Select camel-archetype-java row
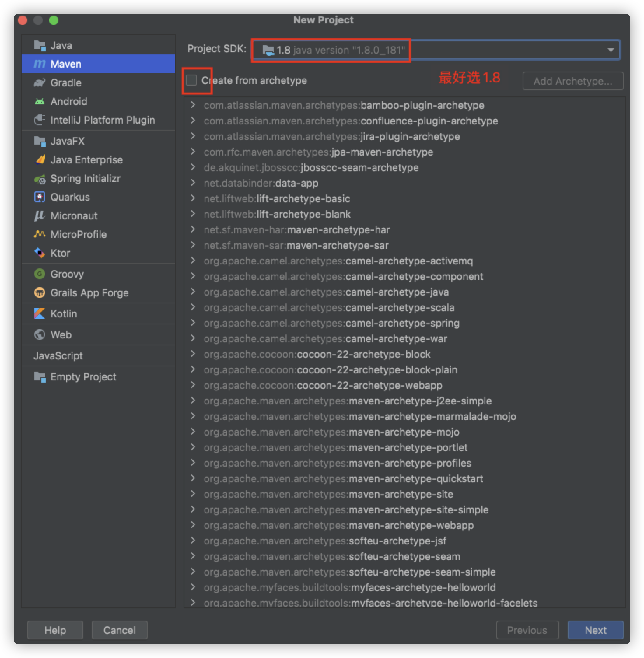Image resolution: width=644 pixels, height=658 pixels. click(x=404, y=292)
